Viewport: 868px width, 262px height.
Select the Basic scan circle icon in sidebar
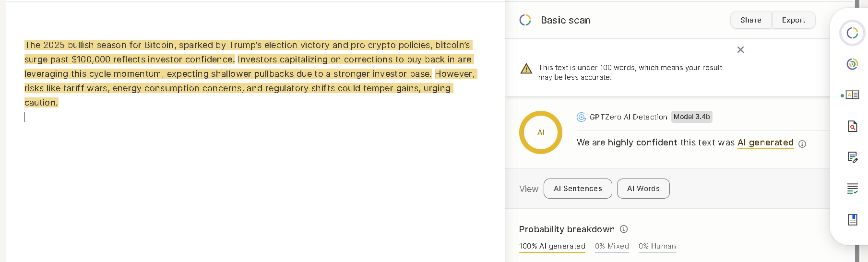(852, 33)
